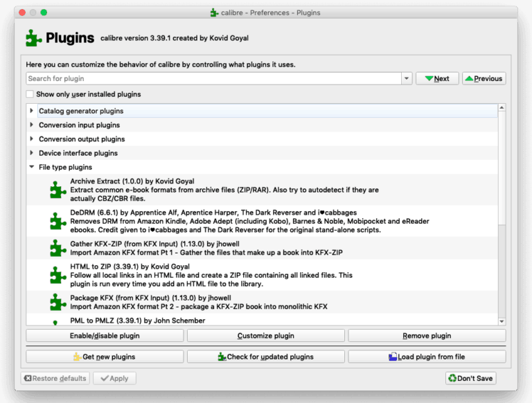Viewport: 532px width, 403px height.
Task: Expand Conversion input plugins category
Action: click(32, 125)
